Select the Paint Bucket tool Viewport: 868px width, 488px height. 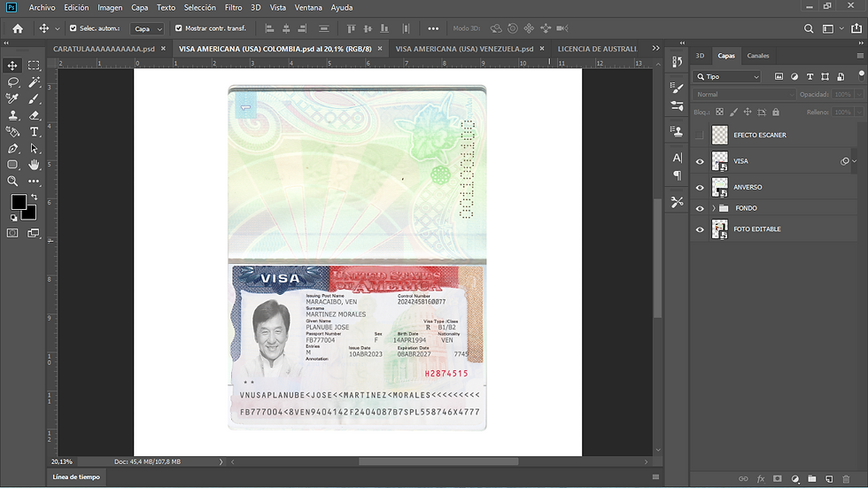pyautogui.click(x=12, y=132)
